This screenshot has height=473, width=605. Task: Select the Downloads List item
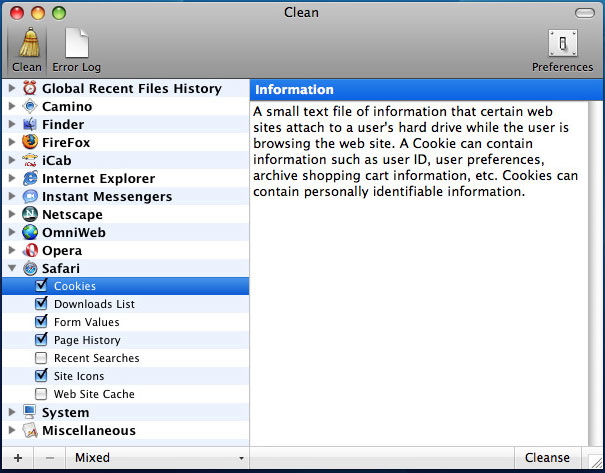[94, 304]
